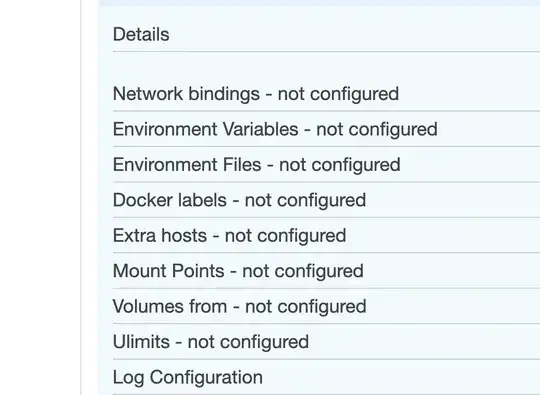Click the word 'Variables' in Environment Variables row
Image resolution: width=540 pixels, height=395 pixels.
pyautogui.click(x=260, y=129)
